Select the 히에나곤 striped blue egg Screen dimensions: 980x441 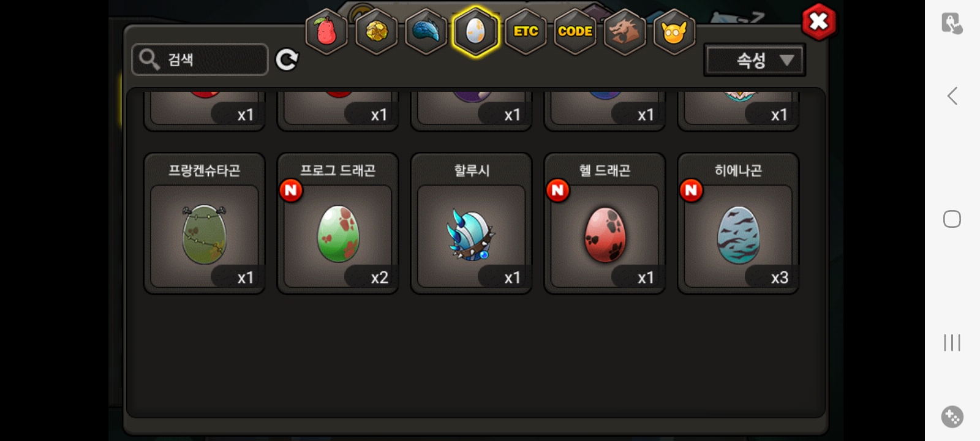pos(738,224)
